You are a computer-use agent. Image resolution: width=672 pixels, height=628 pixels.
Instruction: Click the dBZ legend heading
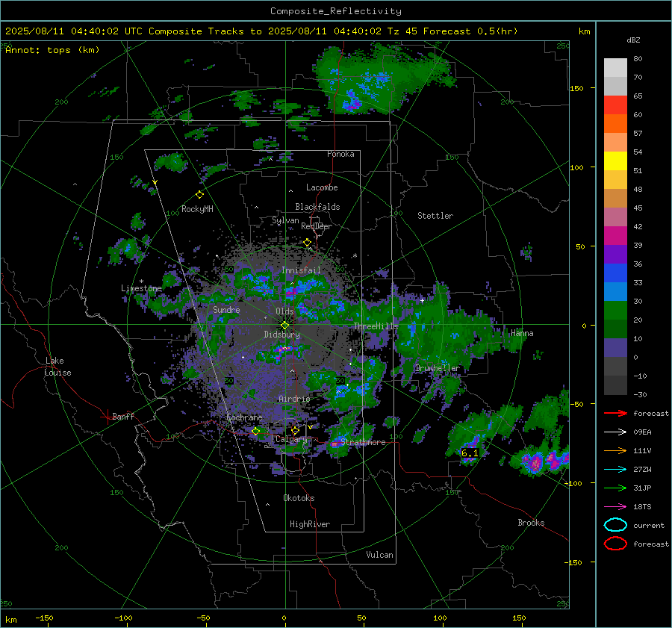click(x=633, y=40)
